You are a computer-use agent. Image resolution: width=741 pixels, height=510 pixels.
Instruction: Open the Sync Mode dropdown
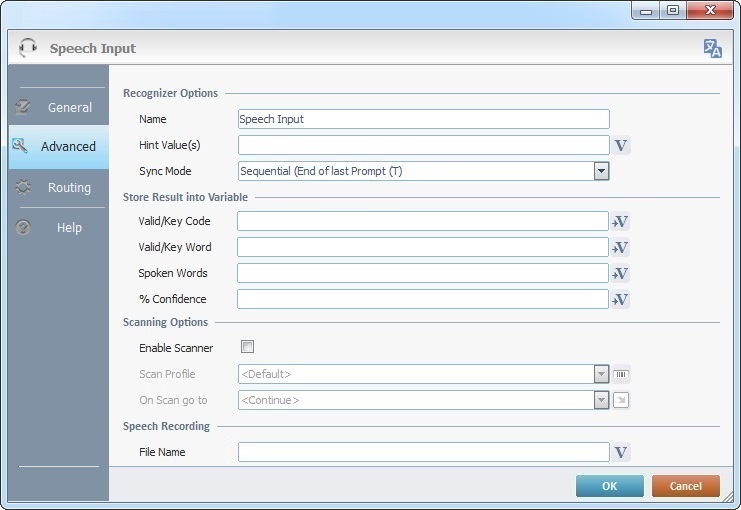tap(601, 171)
